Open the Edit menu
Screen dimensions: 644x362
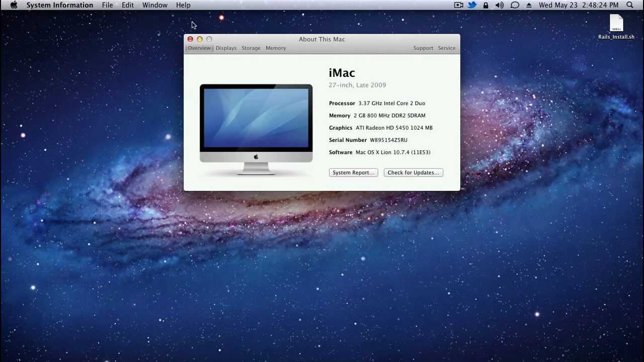[x=128, y=5]
